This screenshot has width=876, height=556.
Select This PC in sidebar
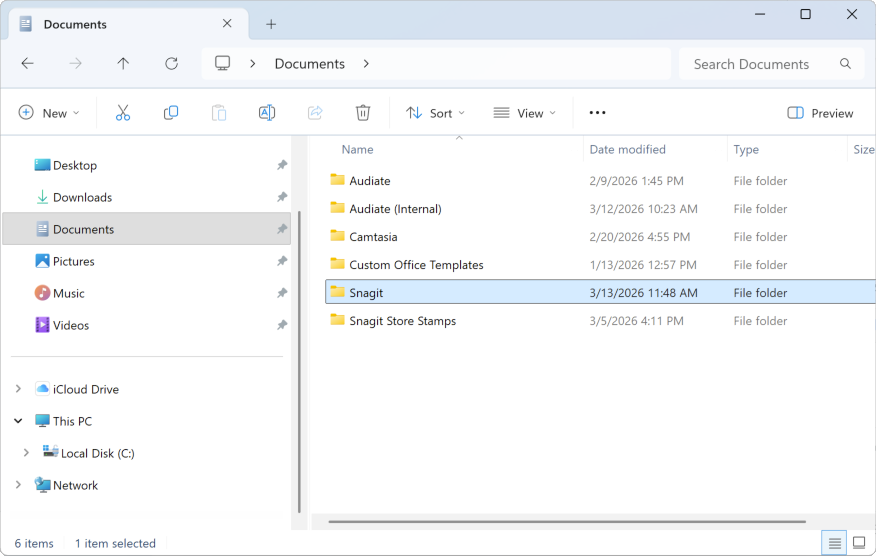click(72, 421)
